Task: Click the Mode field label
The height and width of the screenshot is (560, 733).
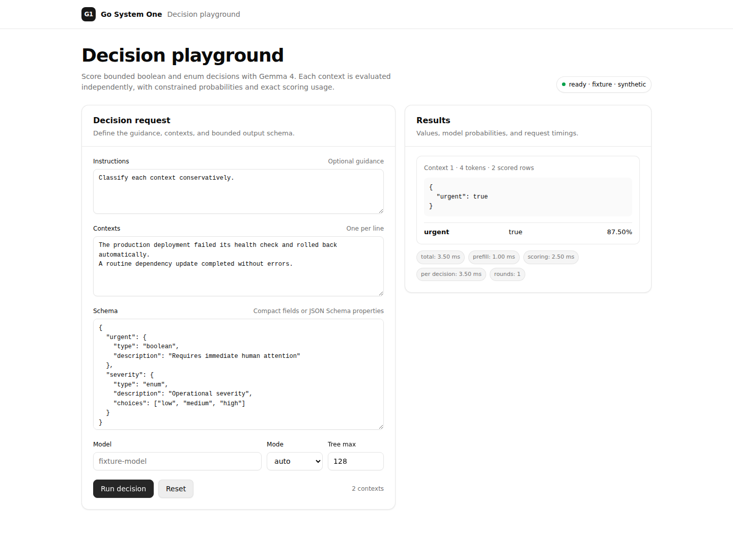Action: pyautogui.click(x=275, y=444)
